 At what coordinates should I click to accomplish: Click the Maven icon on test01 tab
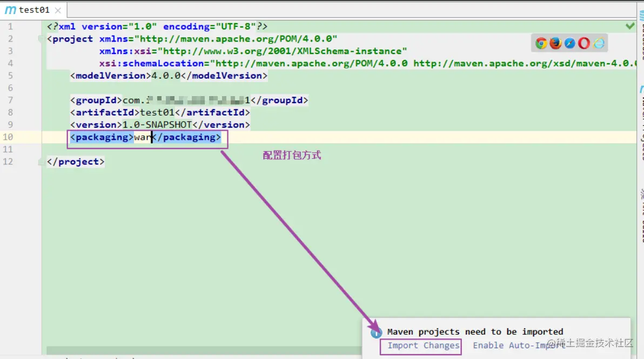point(10,10)
